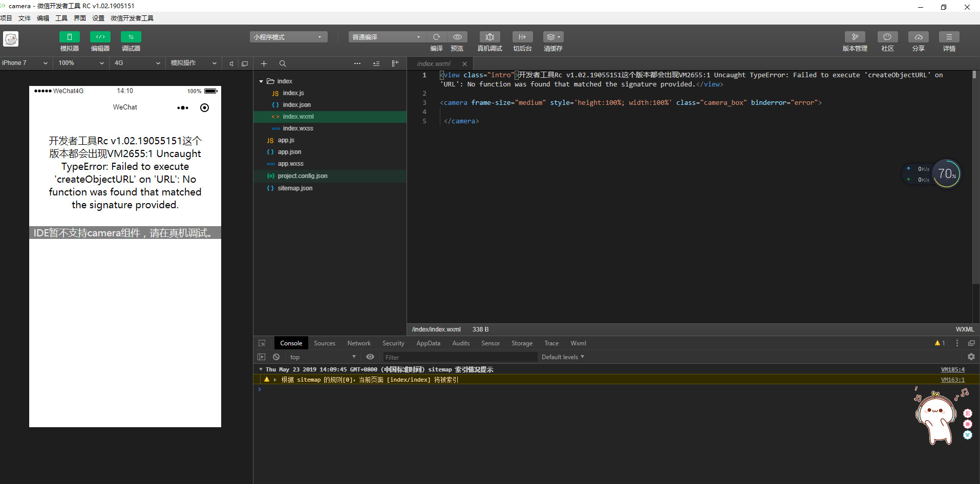Open project.config.json in the file tree
Image resolution: width=980 pixels, height=484 pixels.
[x=302, y=176]
